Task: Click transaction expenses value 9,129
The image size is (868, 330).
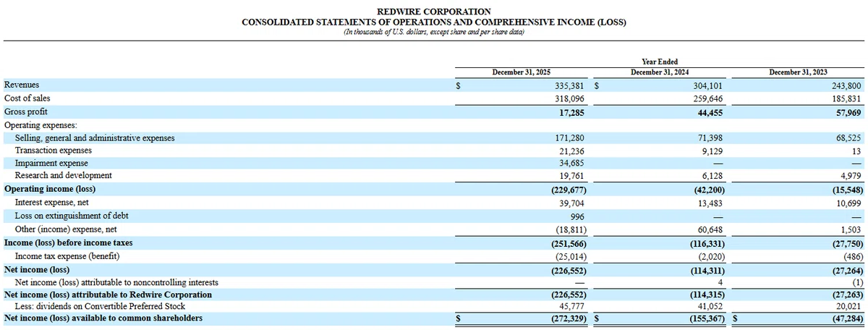Action: click(x=712, y=151)
